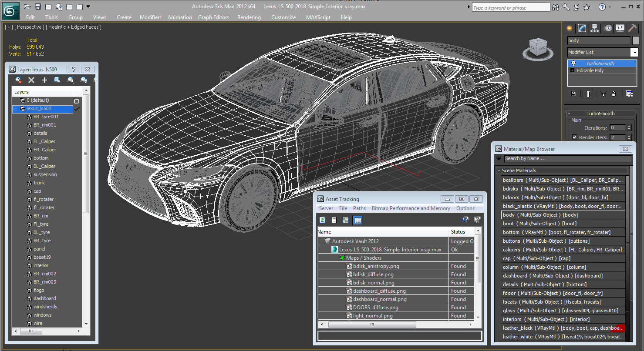Expand the Editable Poly modifier sub-levels

tap(573, 70)
